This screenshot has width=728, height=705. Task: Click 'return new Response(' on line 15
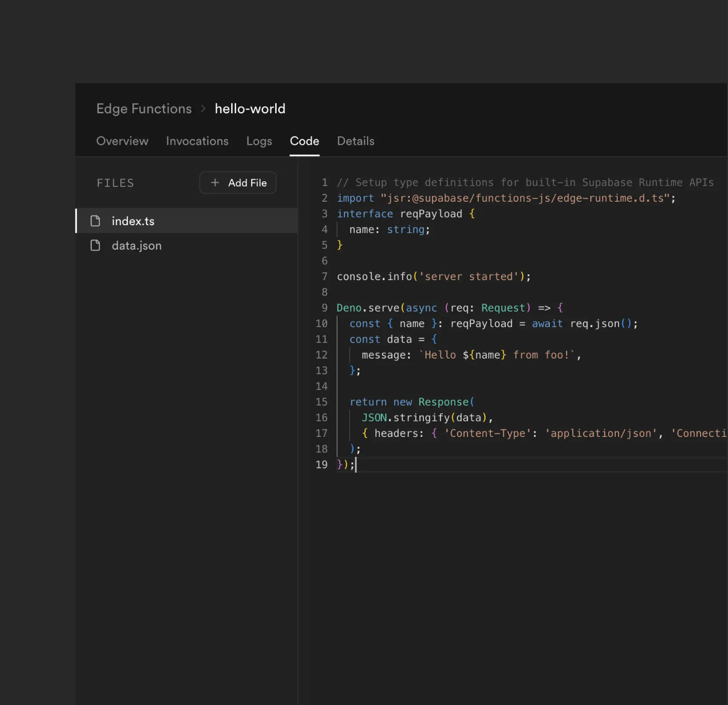pyautogui.click(x=412, y=402)
